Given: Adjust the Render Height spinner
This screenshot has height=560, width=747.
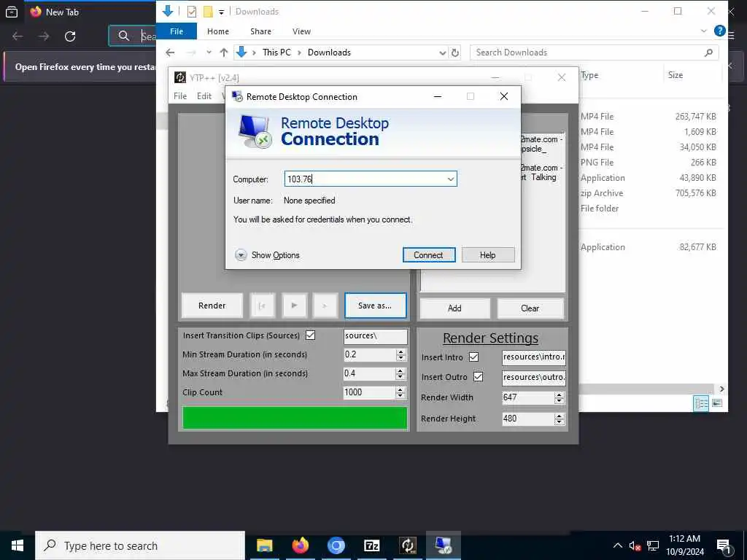Looking at the screenshot, I should [560, 419].
